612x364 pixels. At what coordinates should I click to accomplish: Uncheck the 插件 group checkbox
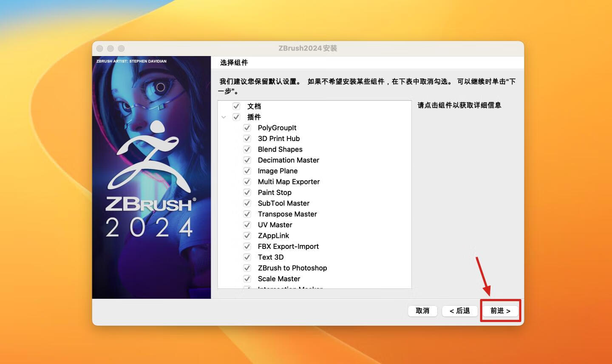point(236,117)
